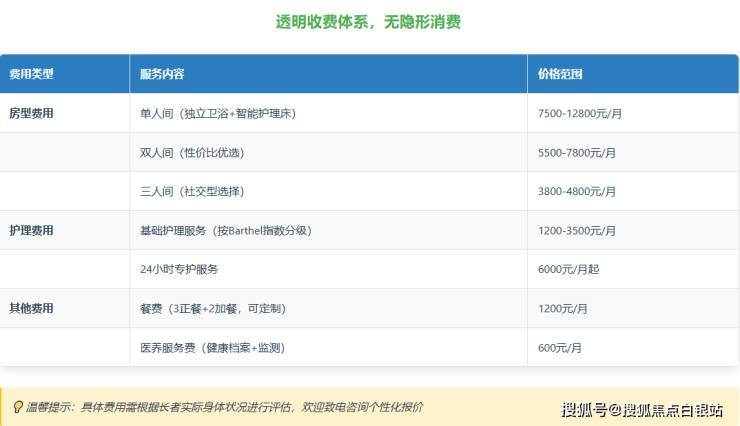Click the 单人间 service description

[x=217, y=113]
